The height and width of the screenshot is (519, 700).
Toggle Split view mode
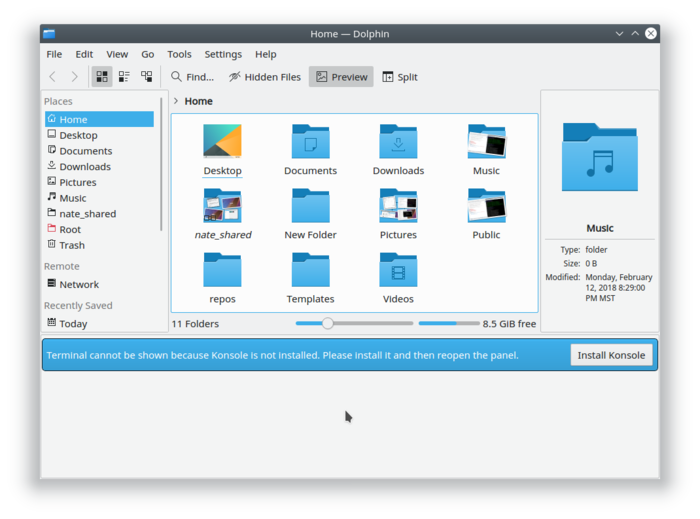click(x=400, y=77)
